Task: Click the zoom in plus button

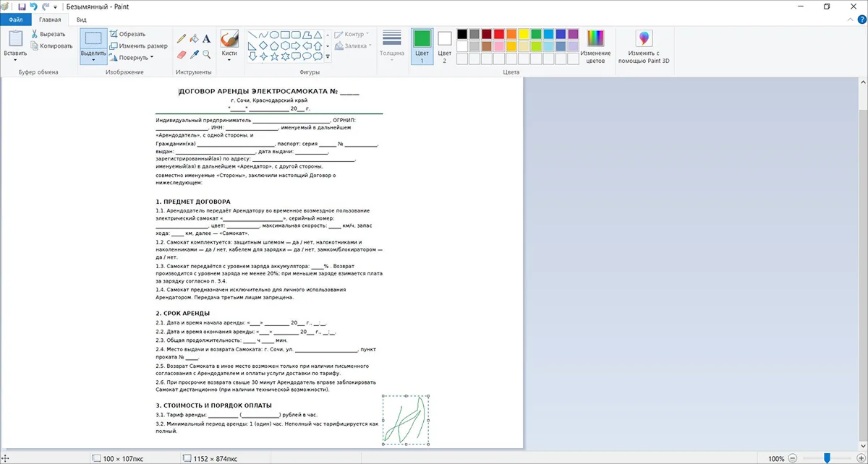Action: pos(860,458)
